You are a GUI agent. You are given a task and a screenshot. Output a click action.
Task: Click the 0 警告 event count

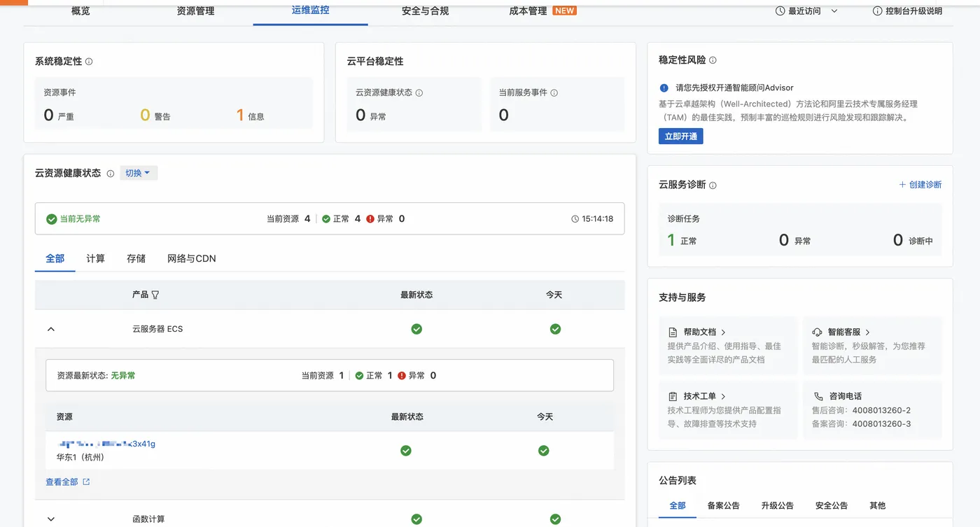pos(155,115)
